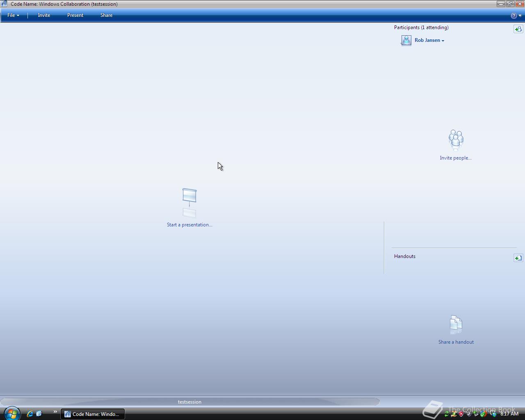Select Share in the top toolbar
Screen dimensions: 525x420
pos(106,15)
